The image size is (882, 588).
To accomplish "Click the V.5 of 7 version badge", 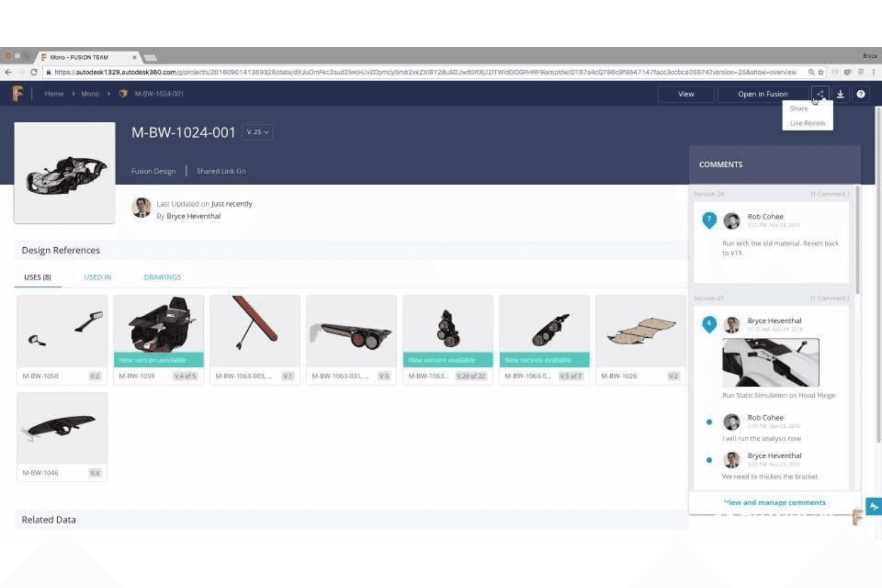I will [570, 377].
